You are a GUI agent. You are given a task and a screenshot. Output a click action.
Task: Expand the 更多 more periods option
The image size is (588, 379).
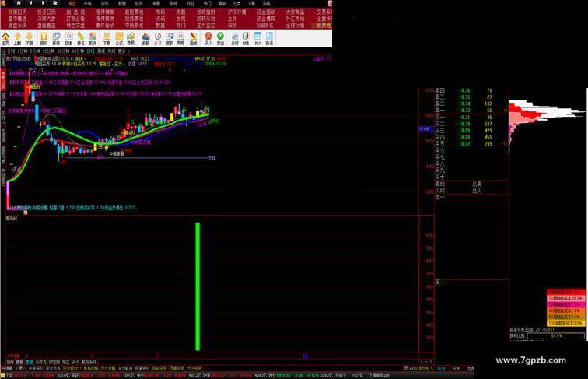coord(124,51)
